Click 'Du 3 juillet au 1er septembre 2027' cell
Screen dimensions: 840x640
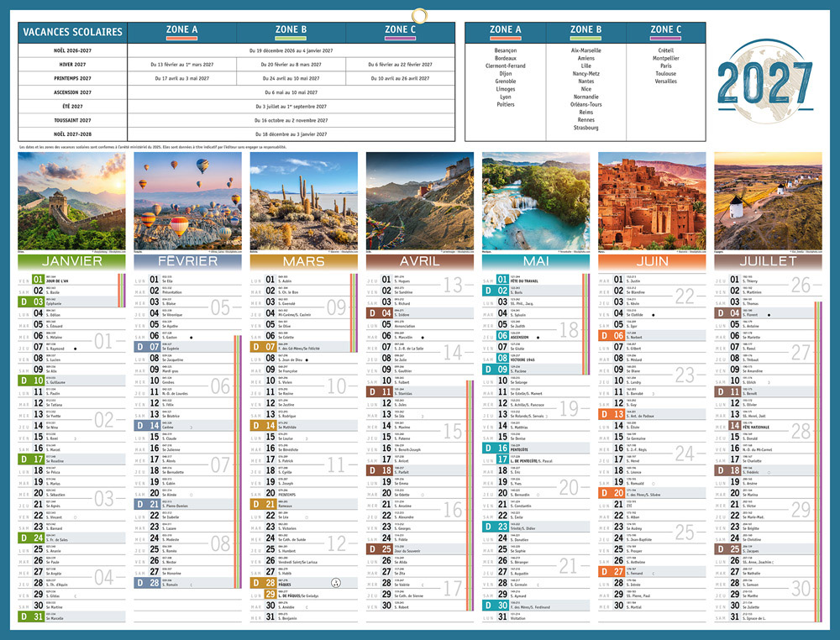(291, 107)
